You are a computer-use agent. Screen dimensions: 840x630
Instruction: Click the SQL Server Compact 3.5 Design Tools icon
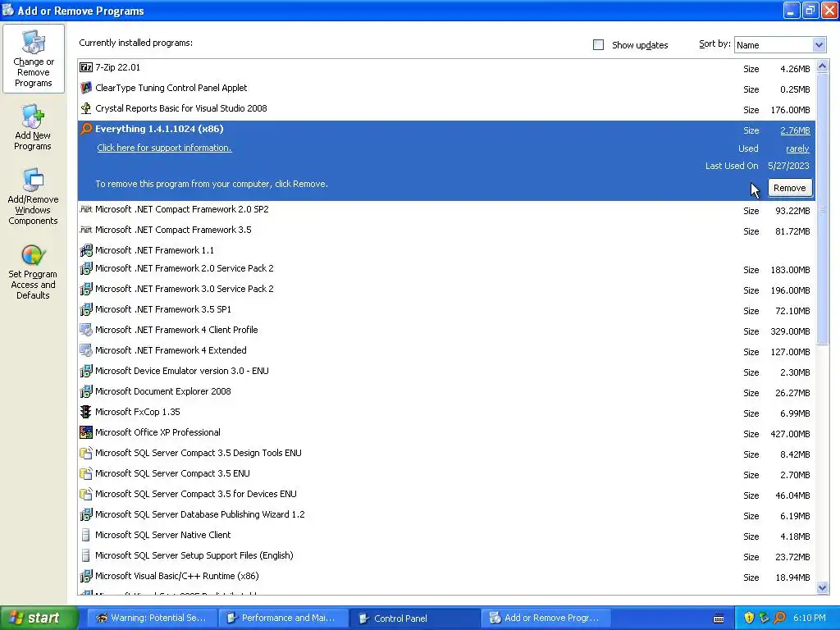(85, 453)
